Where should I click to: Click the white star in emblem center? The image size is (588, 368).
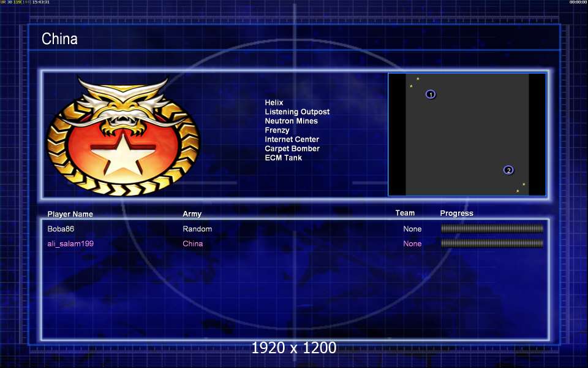point(123,154)
